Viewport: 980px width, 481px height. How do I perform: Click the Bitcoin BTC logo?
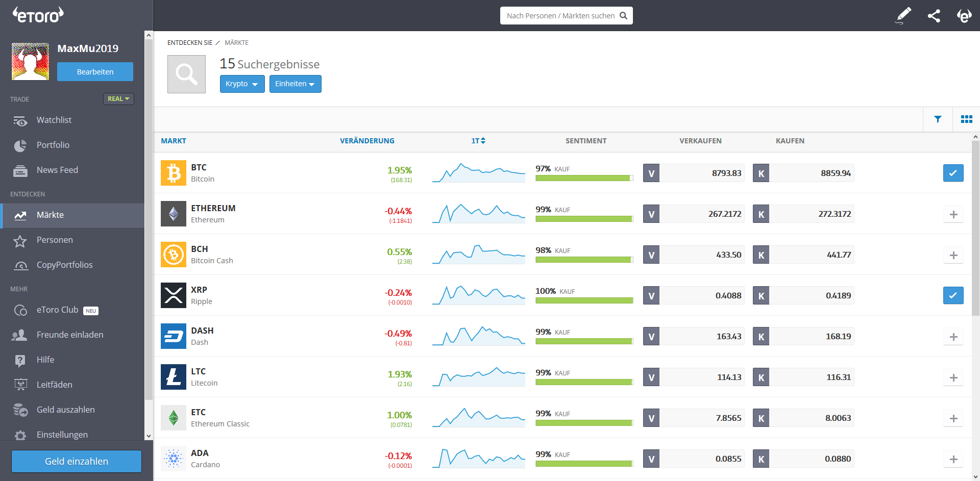(x=174, y=173)
